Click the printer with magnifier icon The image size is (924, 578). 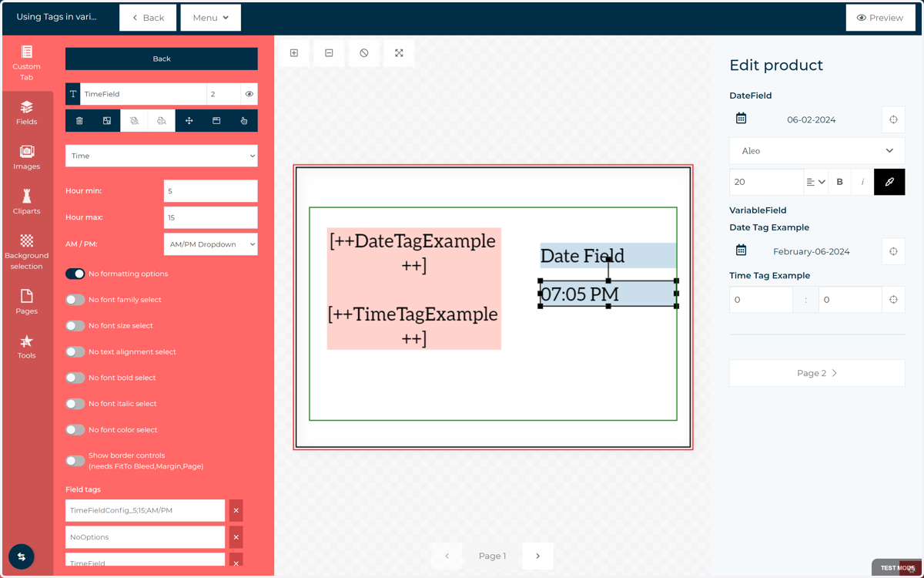(x=162, y=121)
